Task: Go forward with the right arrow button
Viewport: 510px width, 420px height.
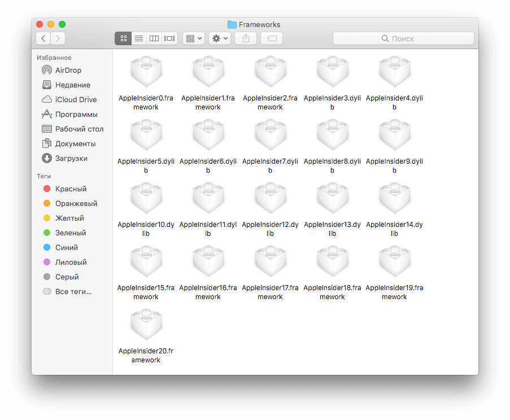Action: click(x=58, y=38)
